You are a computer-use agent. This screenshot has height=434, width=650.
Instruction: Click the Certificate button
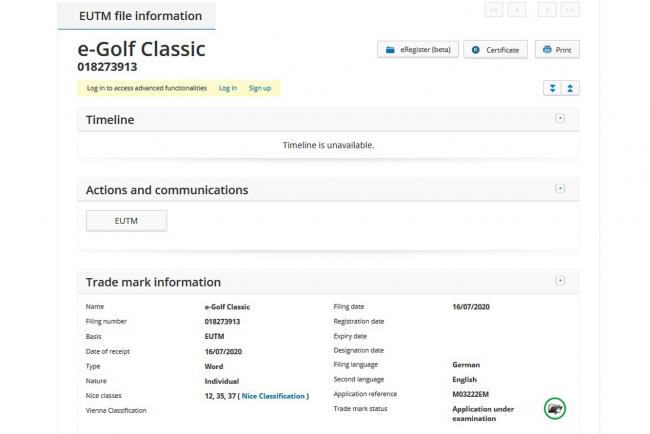pyautogui.click(x=495, y=50)
